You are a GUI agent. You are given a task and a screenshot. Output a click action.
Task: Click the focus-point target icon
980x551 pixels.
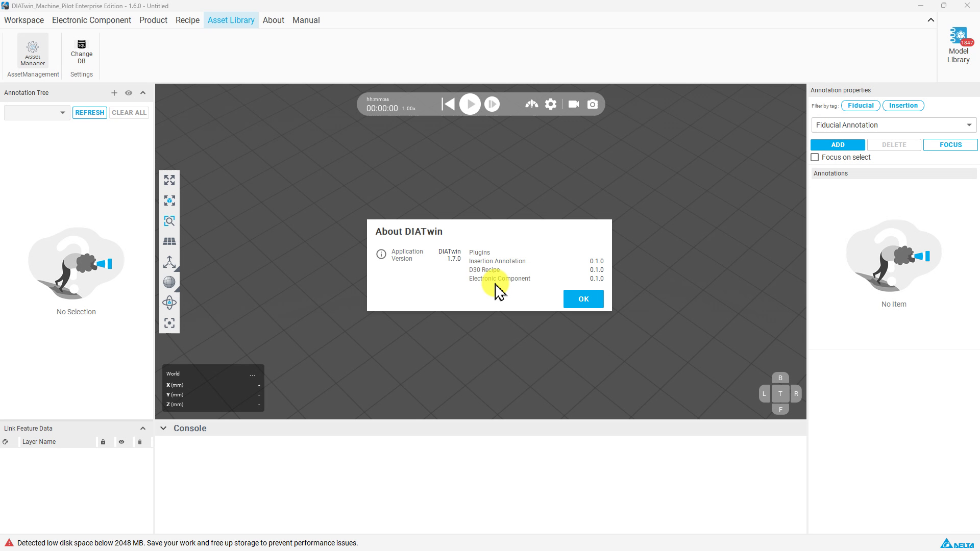point(169,323)
